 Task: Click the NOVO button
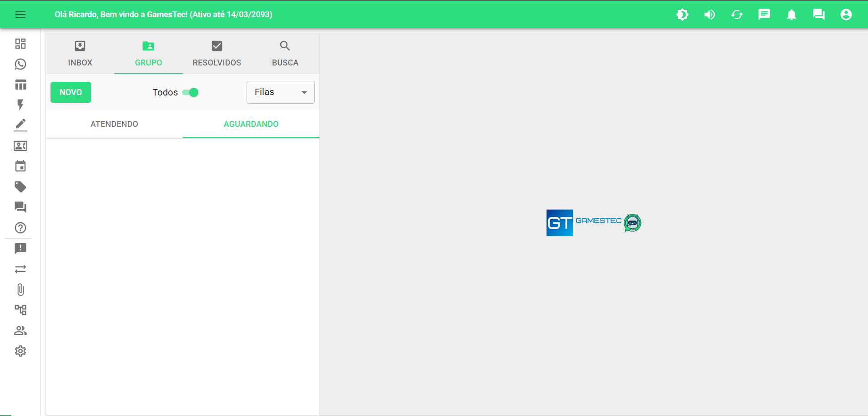(71, 92)
